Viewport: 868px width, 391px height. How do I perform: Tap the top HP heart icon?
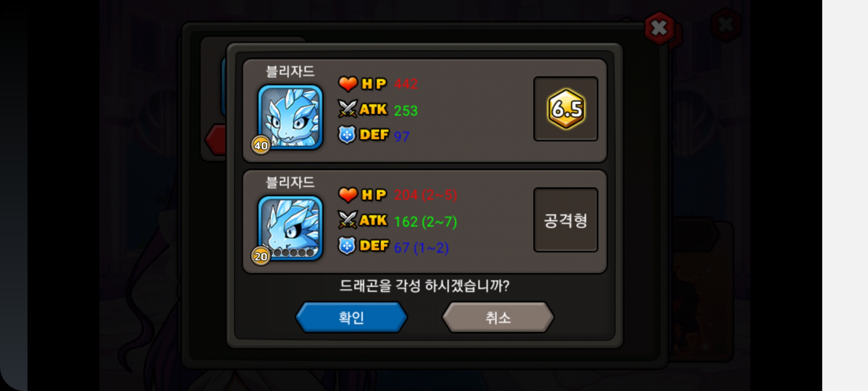[348, 84]
